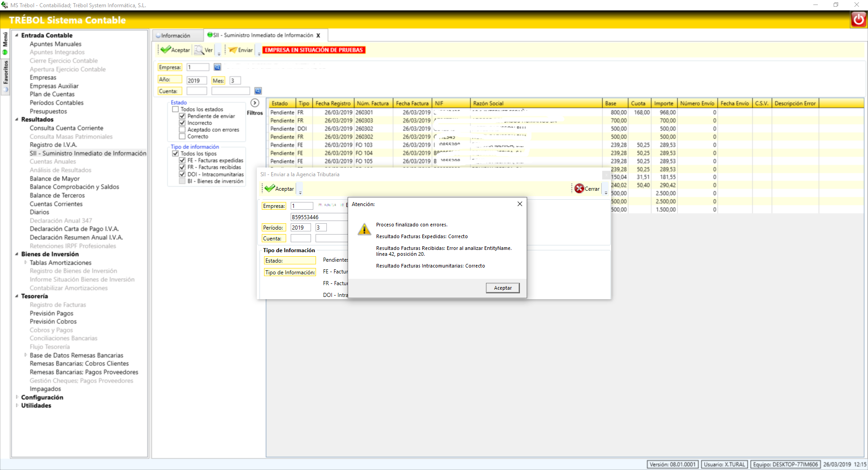Sort by the Razón Social column header

coord(536,103)
